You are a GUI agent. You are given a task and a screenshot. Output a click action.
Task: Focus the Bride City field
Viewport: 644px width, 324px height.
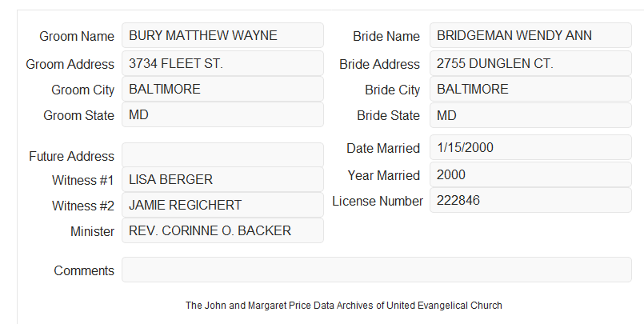click(x=530, y=89)
